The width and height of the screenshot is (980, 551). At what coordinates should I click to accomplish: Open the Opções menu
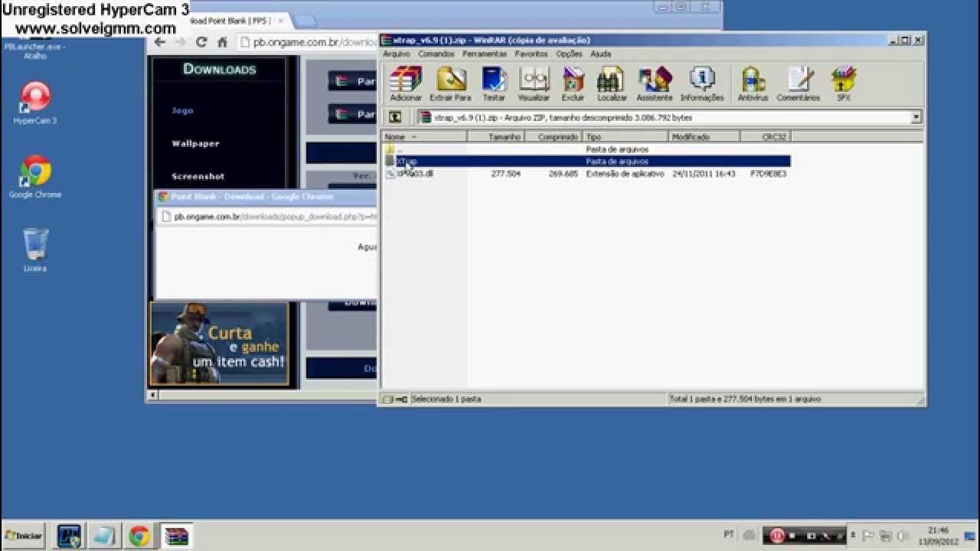[x=569, y=54]
